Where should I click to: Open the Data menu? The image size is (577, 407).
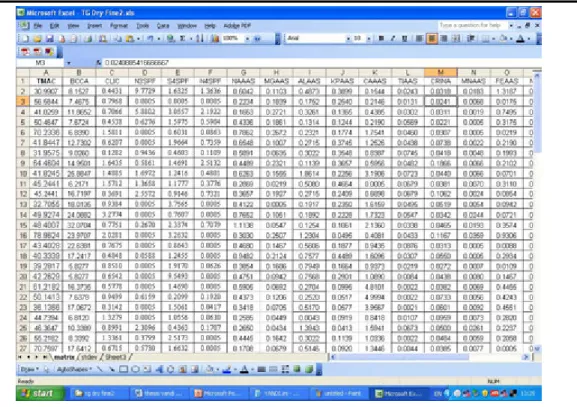(x=163, y=26)
